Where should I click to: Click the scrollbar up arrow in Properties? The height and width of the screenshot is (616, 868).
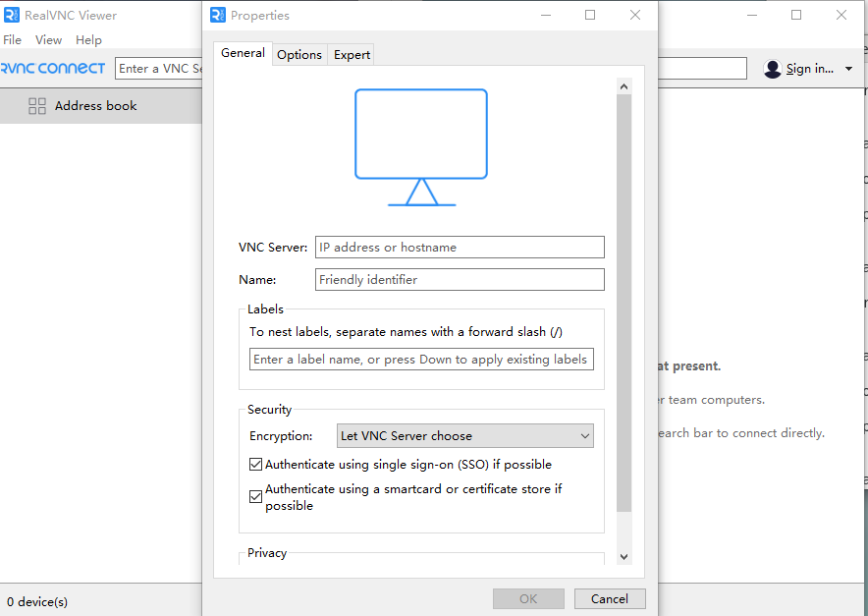click(x=624, y=86)
